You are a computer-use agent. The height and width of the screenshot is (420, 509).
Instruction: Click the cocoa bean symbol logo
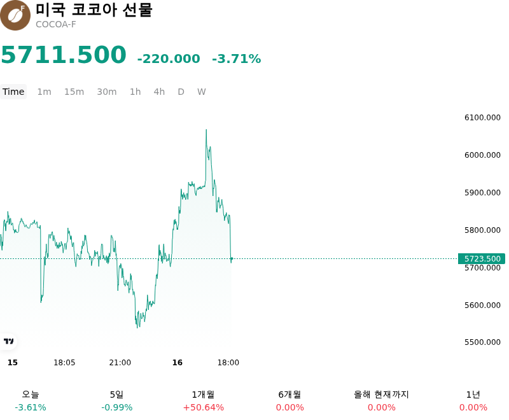(15, 15)
